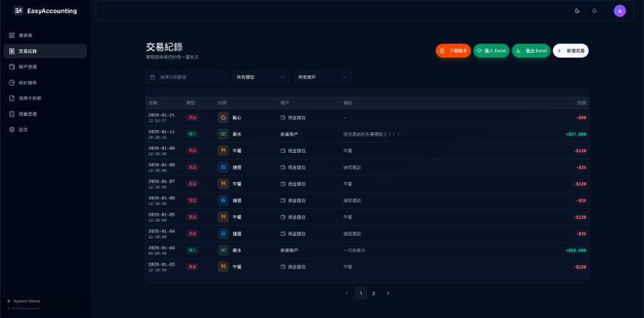Select 交易紀錄 in the sidebar
Viewport: 644px width, 318px height.
(45, 52)
